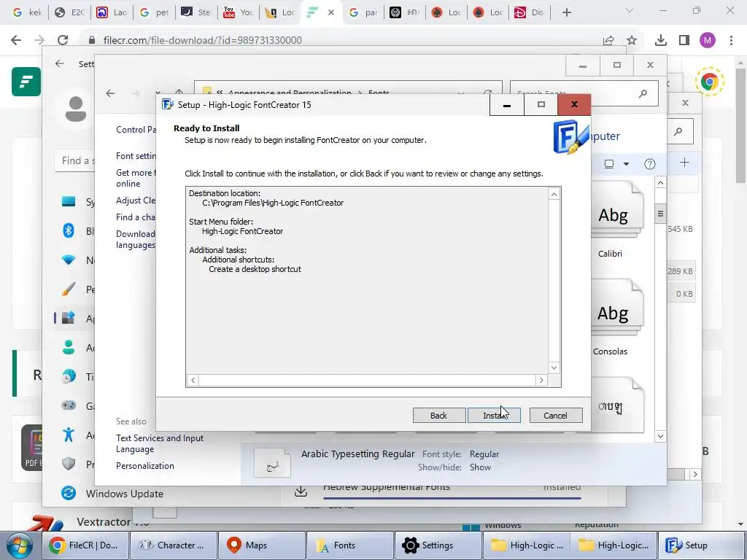The image size is (747, 560).
Task: Open Chrome tab search chevron
Action: (x=630, y=11)
